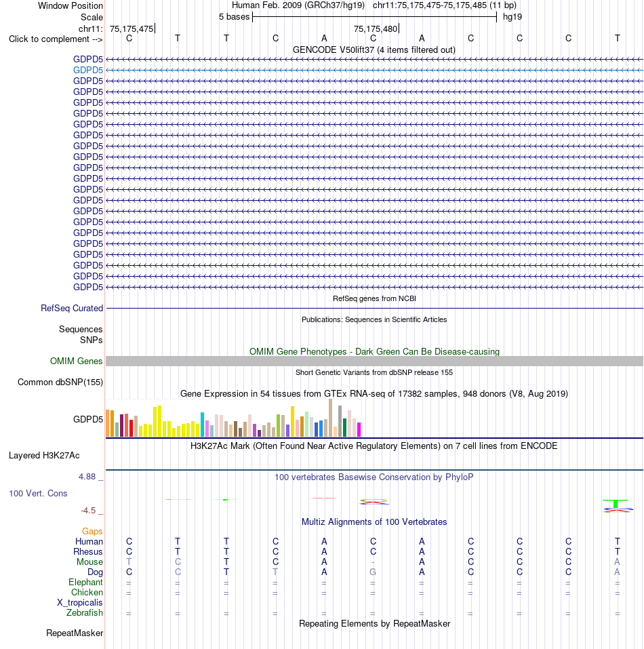Image resolution: width=644 pixels, height=649 pixels.
Task: Click the 'RefSeq Curated' track label
Action: (72, 309)
